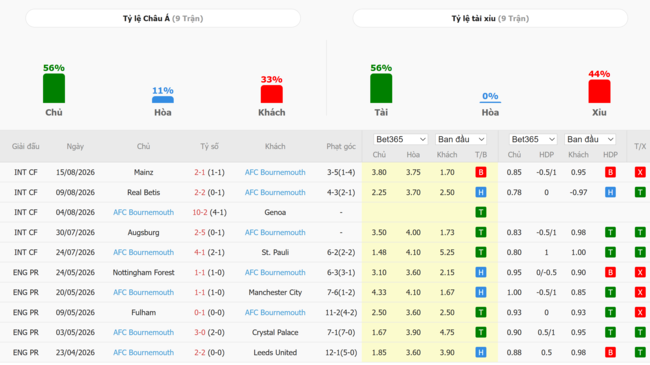Click green T T/X badge in Real Betis row
This screenshot has width=650, height=365.
pos(640,192)
